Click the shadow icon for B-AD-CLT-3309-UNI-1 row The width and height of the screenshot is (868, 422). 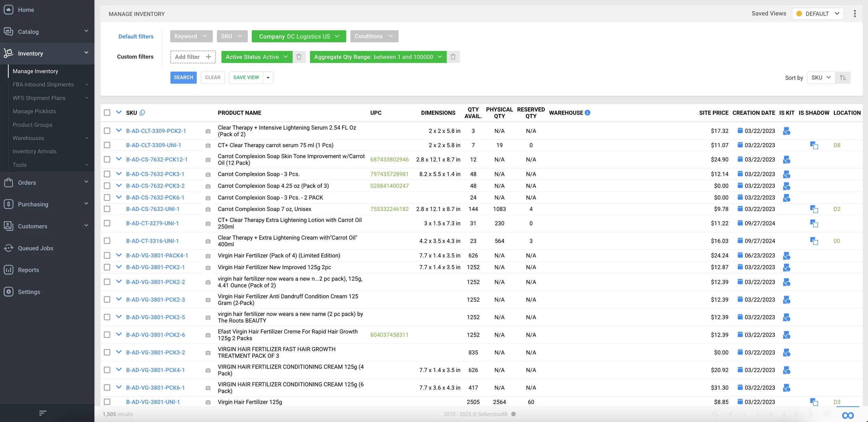[814, 145]
